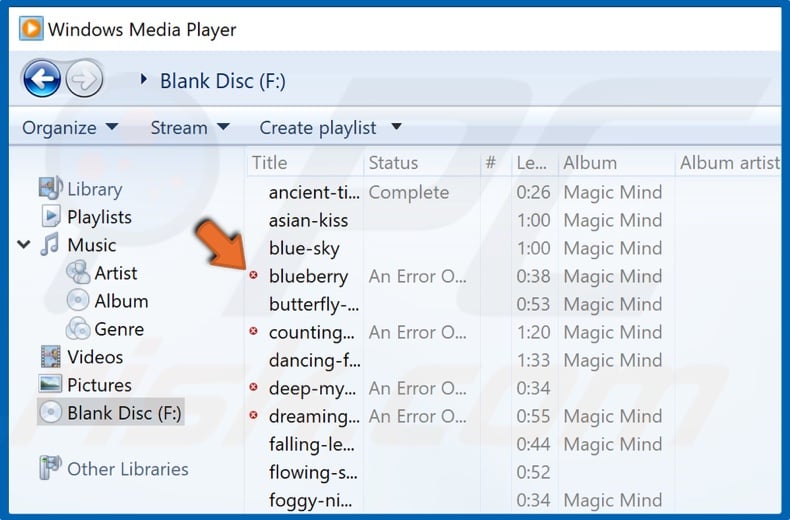Click the Other Libraries icon
This screenshot has height=520, width=790.
pyautogui.click(x=50, y=468)
